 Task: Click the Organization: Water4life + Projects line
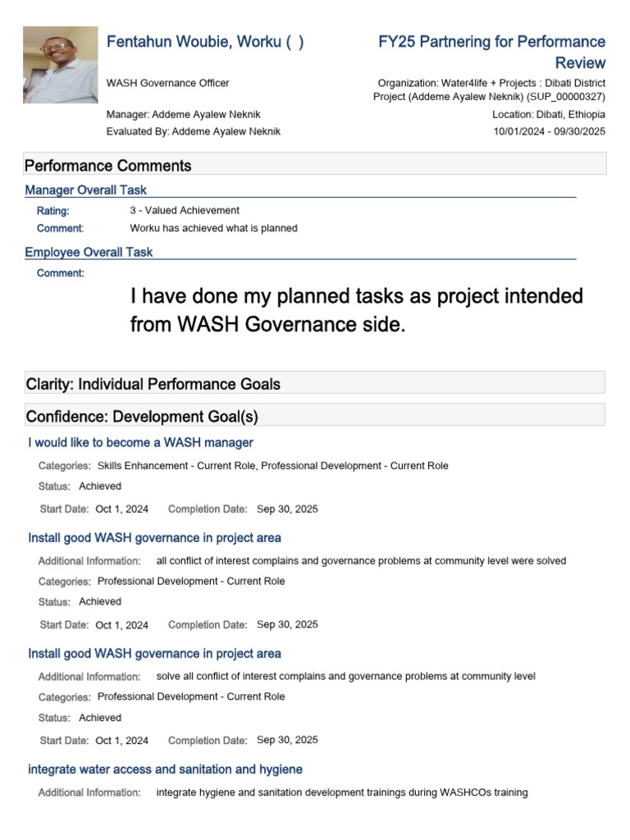pos(491,83)
